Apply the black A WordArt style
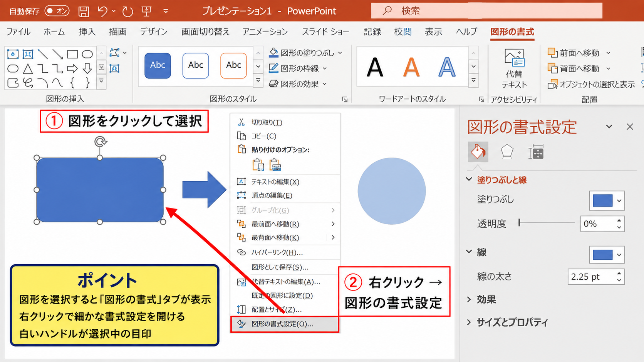Viewport: 644px width, 362px height. 375,67
